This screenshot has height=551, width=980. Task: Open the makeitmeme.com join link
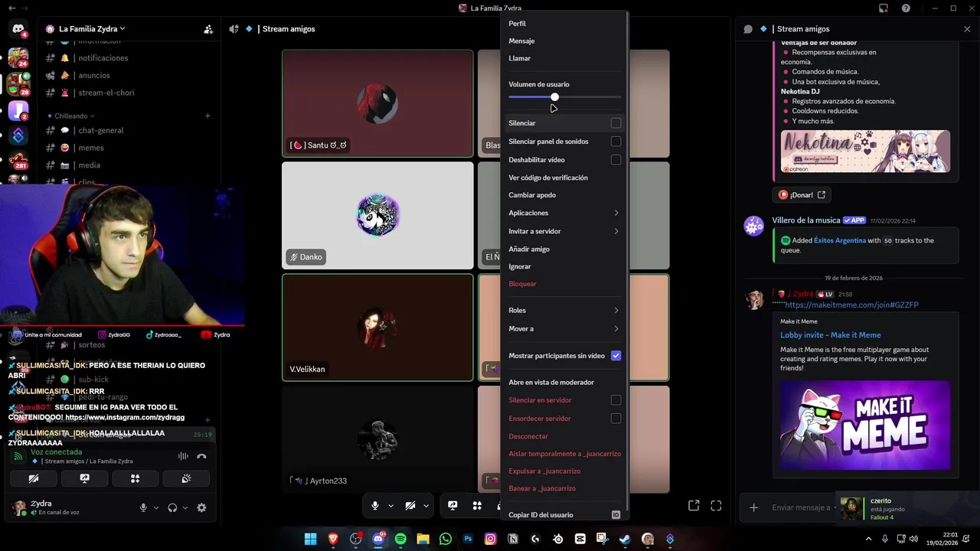(x=851, y=305)
